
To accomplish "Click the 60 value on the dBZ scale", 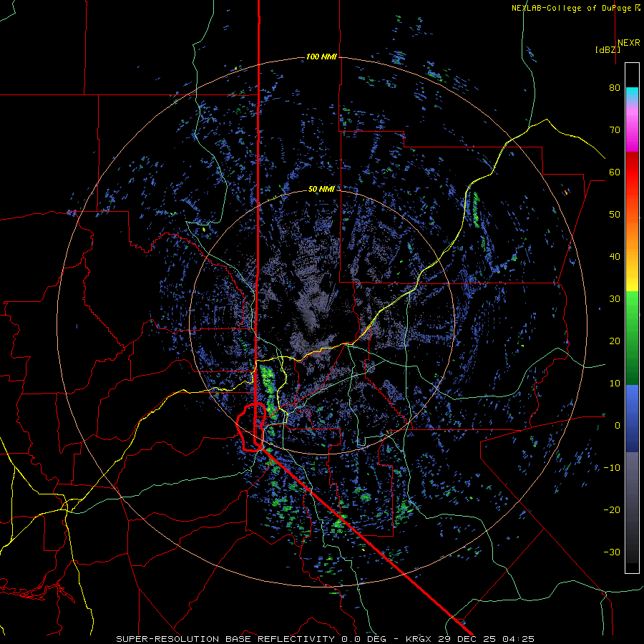I will [615, 172].
